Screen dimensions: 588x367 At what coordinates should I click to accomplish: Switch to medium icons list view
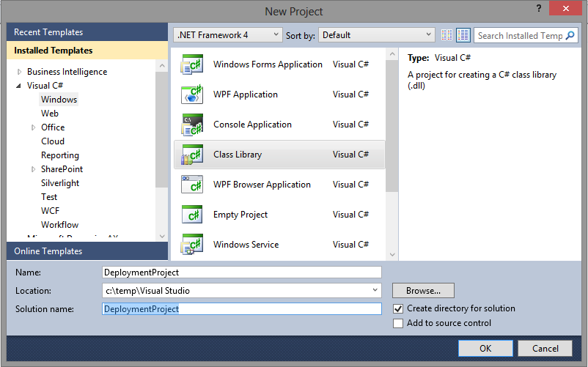463,35
